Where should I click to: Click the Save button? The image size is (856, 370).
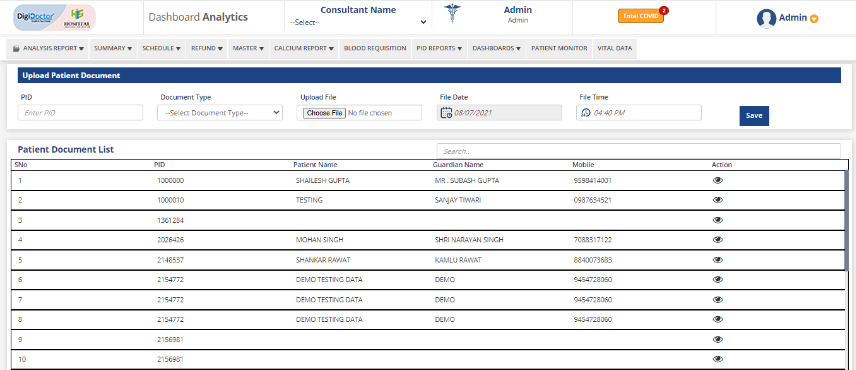tap(754, 116)
